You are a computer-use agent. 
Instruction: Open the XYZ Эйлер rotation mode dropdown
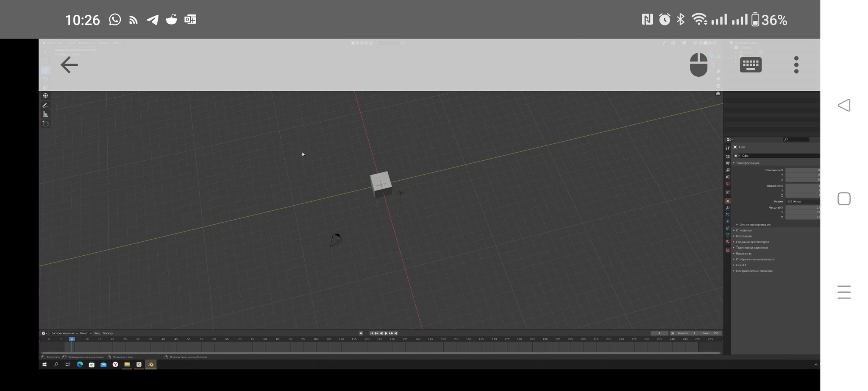803,201
